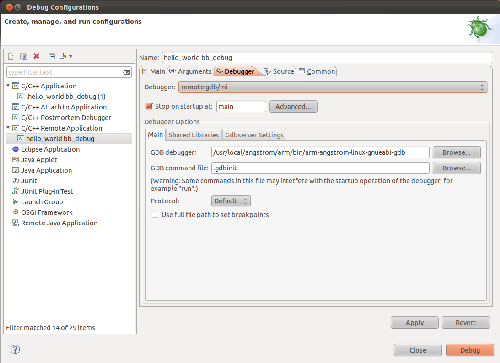Click the stop on startup function field

point(241,107)
